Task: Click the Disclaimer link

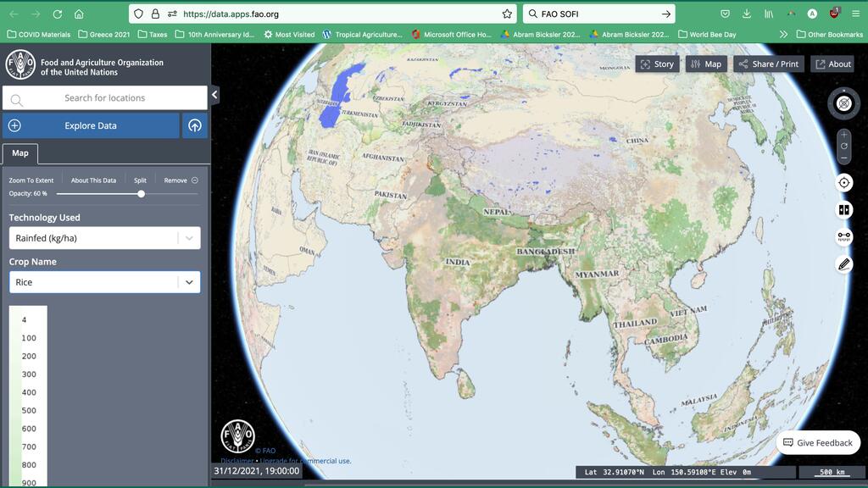Action: pos(237,461)
